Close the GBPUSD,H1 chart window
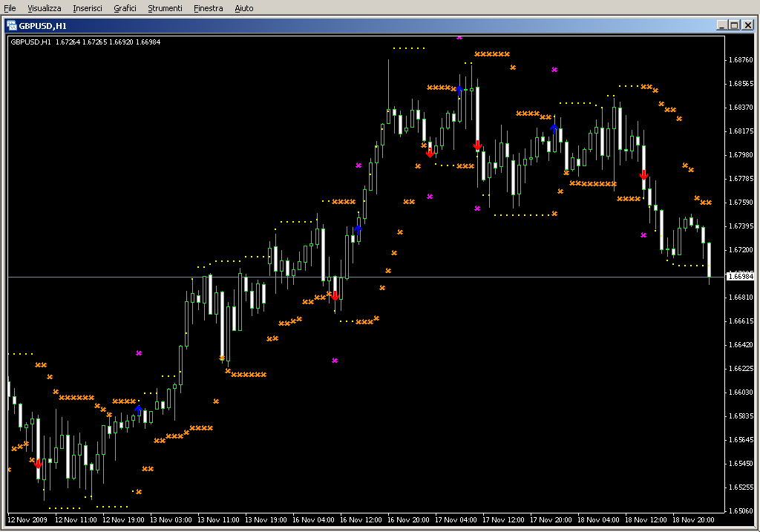The width and height of the screenshot is (760, 532). (748, 25)
